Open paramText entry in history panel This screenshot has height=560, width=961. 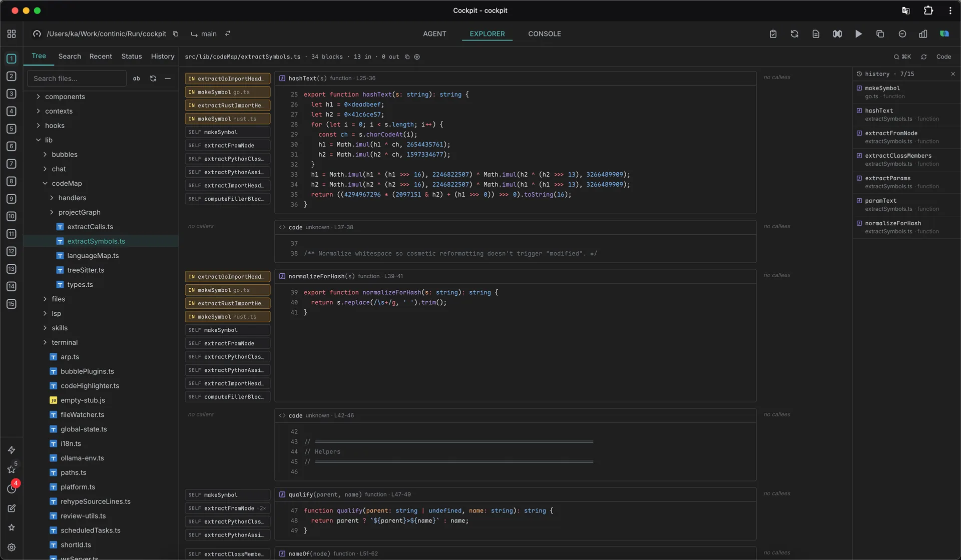coord(906,205)
